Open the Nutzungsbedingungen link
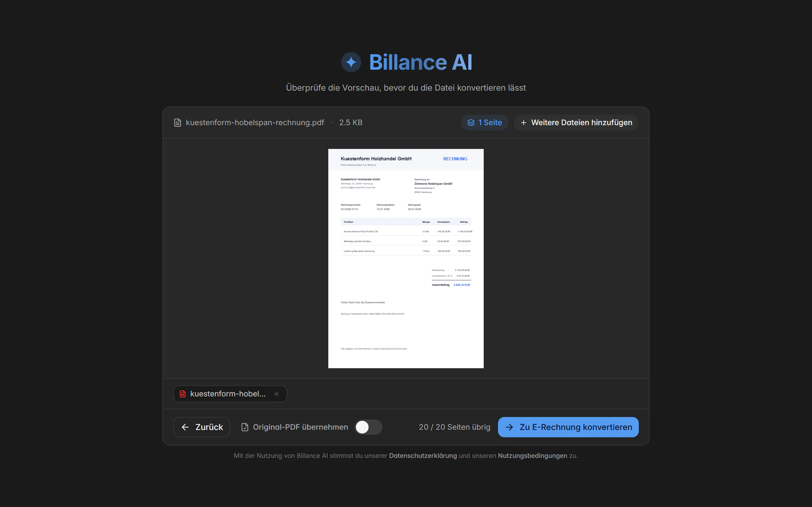812x507 pixels. pos(533,456)
